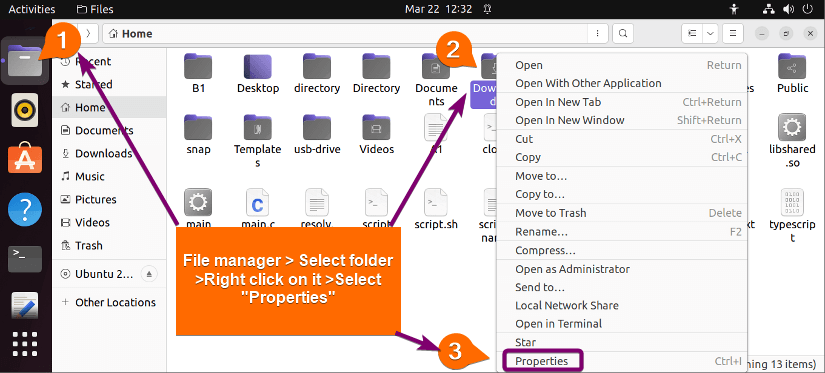Choose Open in the context menu
This screenshot has width=825, height=373.
click(621, 65)
